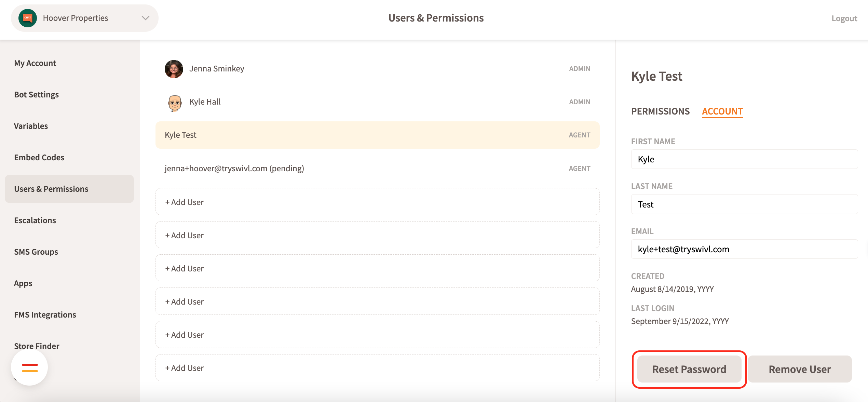
Task: Click the Remove User button
Action: click(x=799, y=369)
